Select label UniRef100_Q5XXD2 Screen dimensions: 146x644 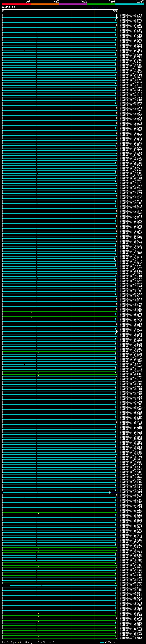click(131, 87)
